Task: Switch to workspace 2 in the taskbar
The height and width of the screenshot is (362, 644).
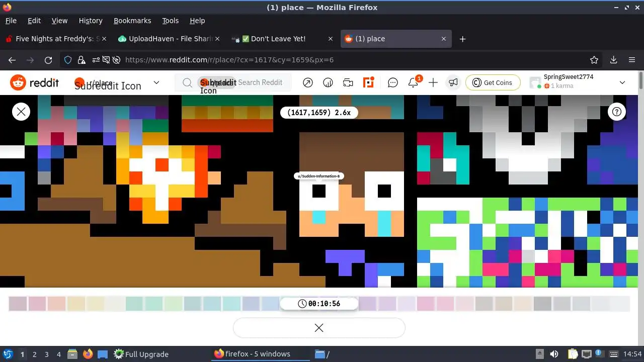Action: click(x=35, y=354)
